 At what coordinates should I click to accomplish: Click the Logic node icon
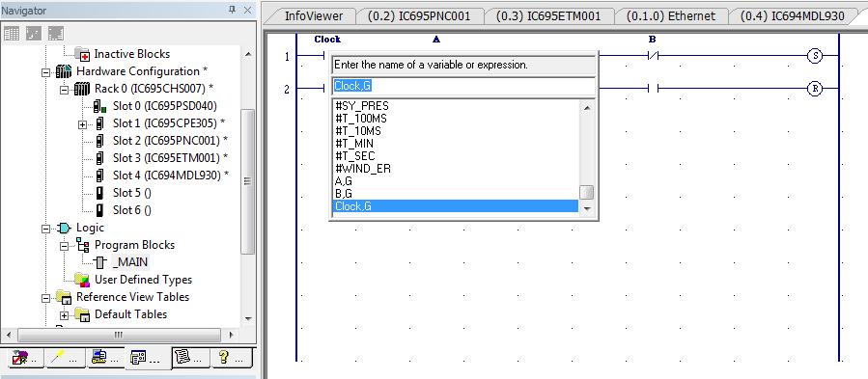[64, 228]
